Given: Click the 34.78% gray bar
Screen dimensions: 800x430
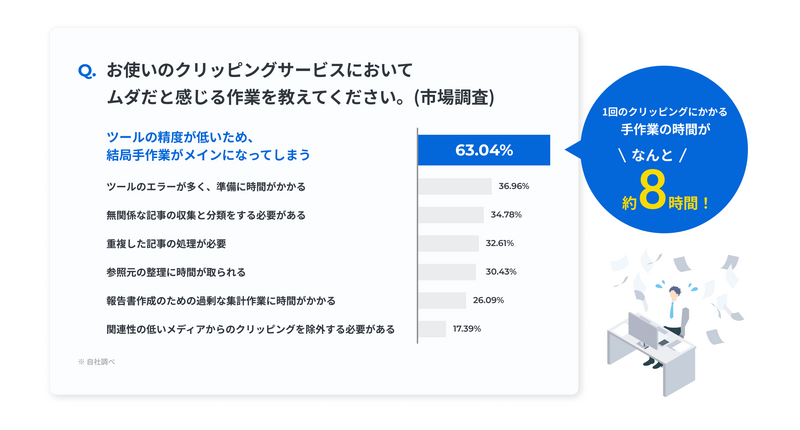Looking at the screenshot, I should click(451, 215).
